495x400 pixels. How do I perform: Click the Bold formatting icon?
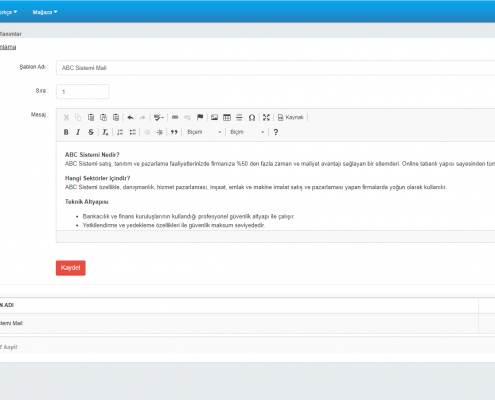[66, 132]
